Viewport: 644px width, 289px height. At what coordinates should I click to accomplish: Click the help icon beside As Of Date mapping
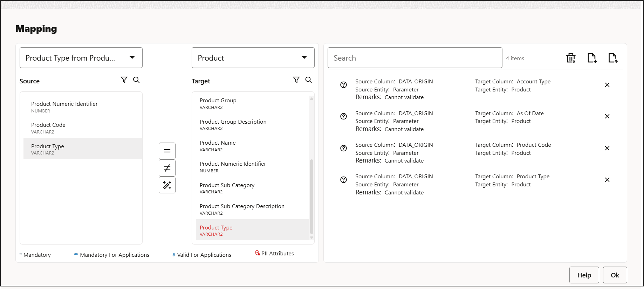click(343, 116)
